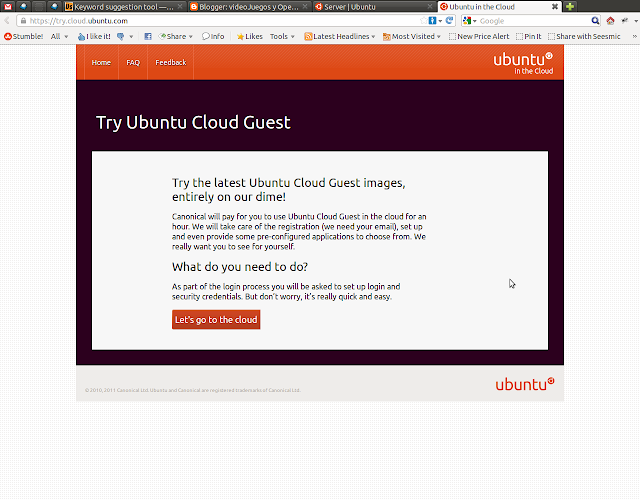Open the fourth pinned blue-icon tab
Viewport: 640px width, 500px height.
pos(54,6)
